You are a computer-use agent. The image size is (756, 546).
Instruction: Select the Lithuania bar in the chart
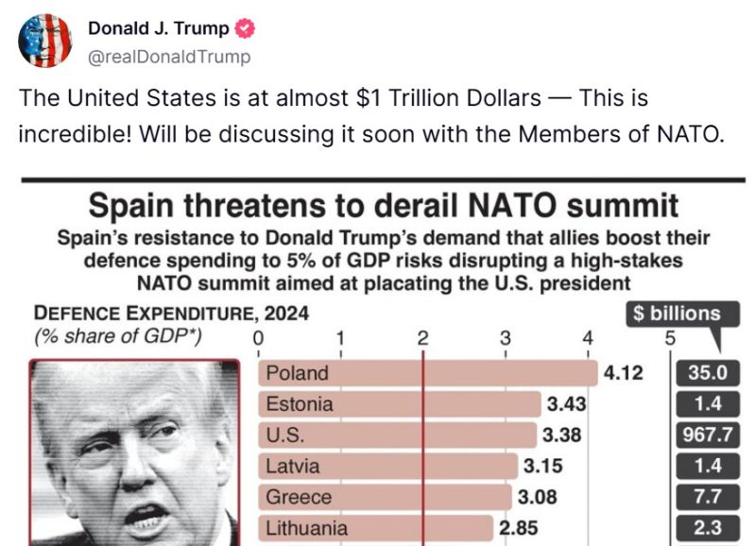coord(375,528)
